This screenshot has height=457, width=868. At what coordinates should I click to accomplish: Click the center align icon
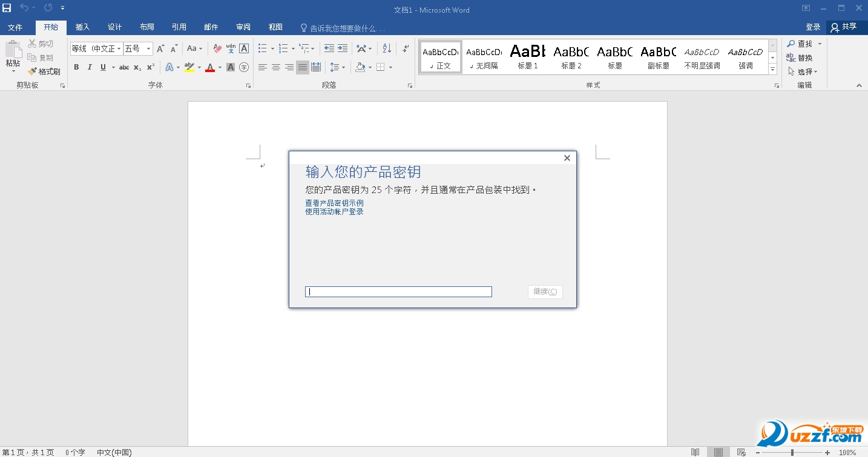(x=276, y=67)
